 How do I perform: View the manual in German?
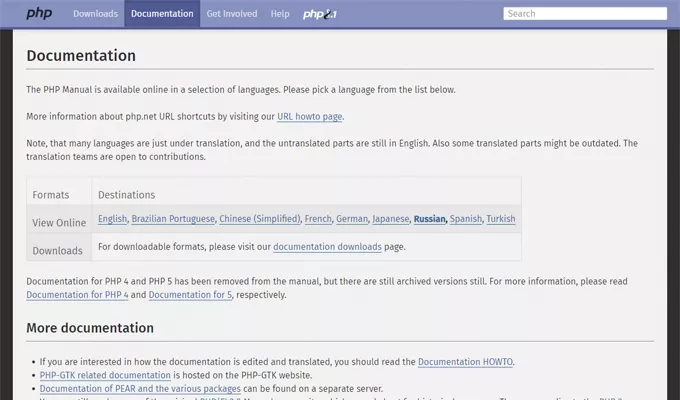tap(352, 219)
